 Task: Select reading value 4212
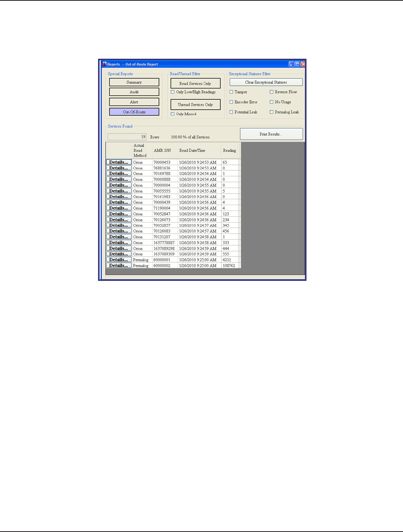230,260
